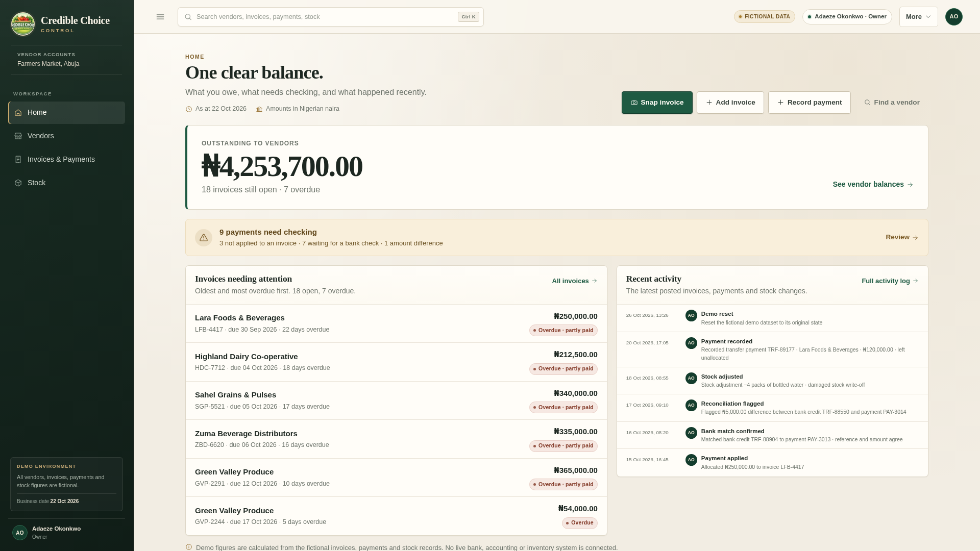The image size is (980, 551).
Task: Click the Add invoice button
Action: pos(730,103)
